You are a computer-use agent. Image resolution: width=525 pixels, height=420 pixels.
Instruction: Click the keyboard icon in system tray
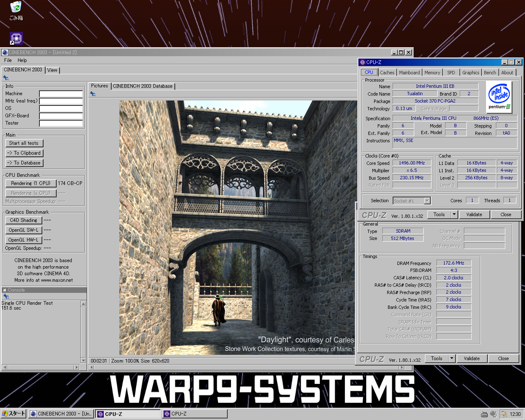pyautogui.click(x=484, y=414)
